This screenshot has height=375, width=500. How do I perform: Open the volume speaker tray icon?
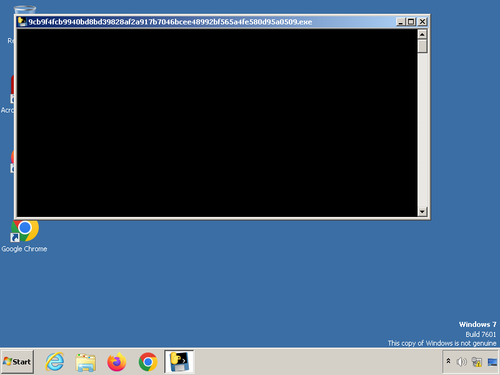[461, 362]
